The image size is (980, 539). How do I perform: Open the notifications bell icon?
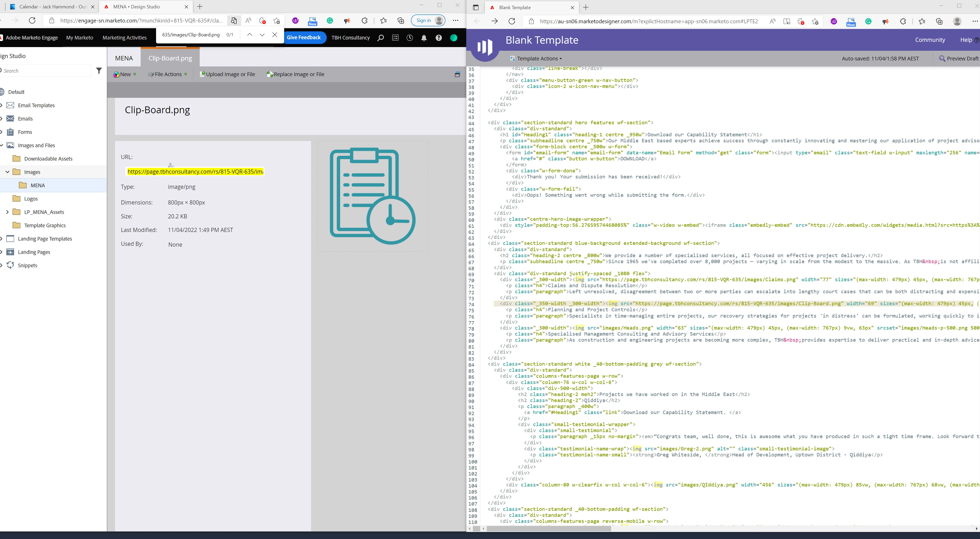click(424, 38)
